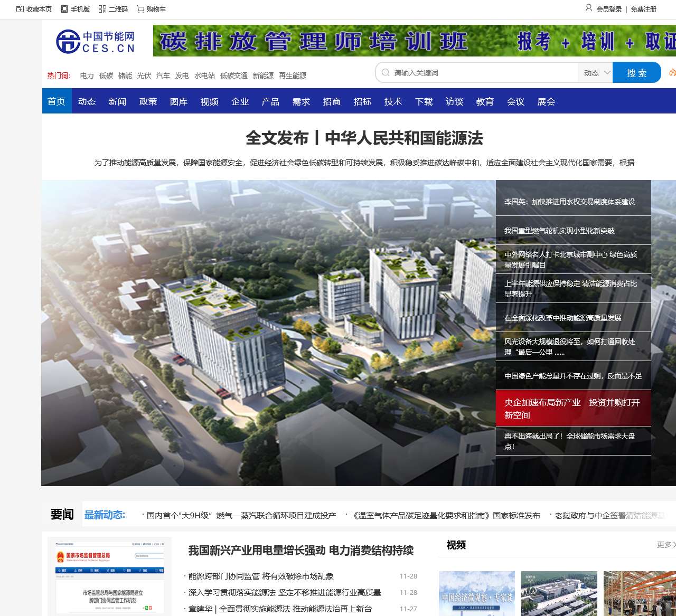Expand 更多 in the 视频 section
The image size is (676, 616).
[x=666, y=545]
